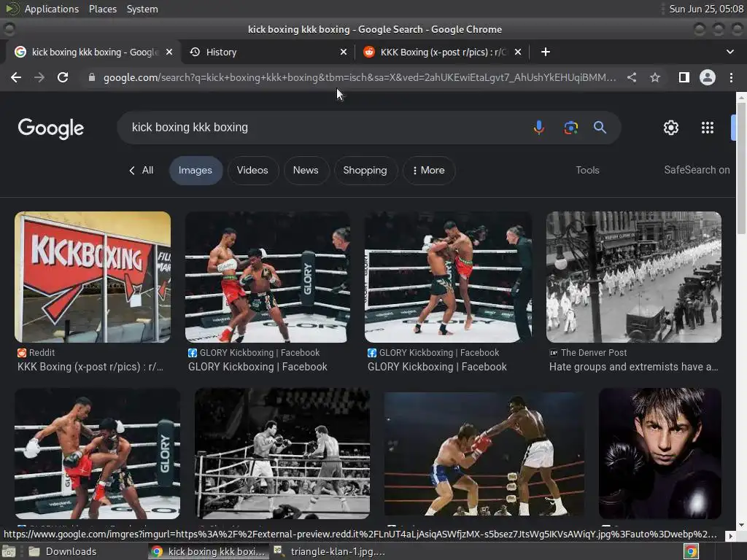This screenshot has height=560, width=747.
Task: Open the Chrome profile avatar
Action: click(x=708, y=77)
